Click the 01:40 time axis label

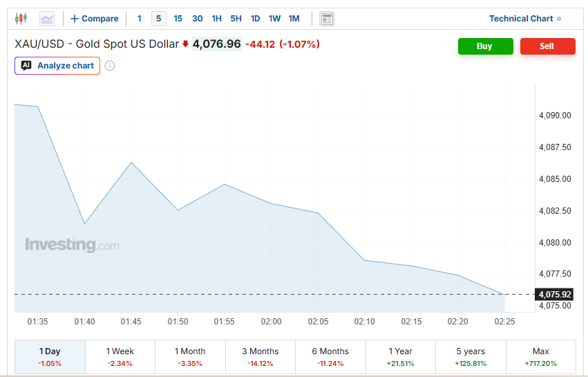pyautogui.click(x=84, y=322)
